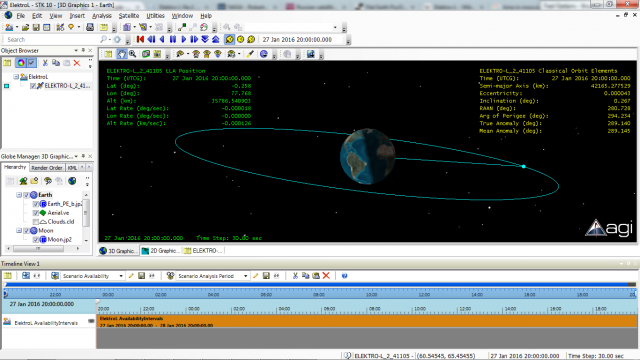
Task: Play the animation in reverse
Action: [162, 39]
